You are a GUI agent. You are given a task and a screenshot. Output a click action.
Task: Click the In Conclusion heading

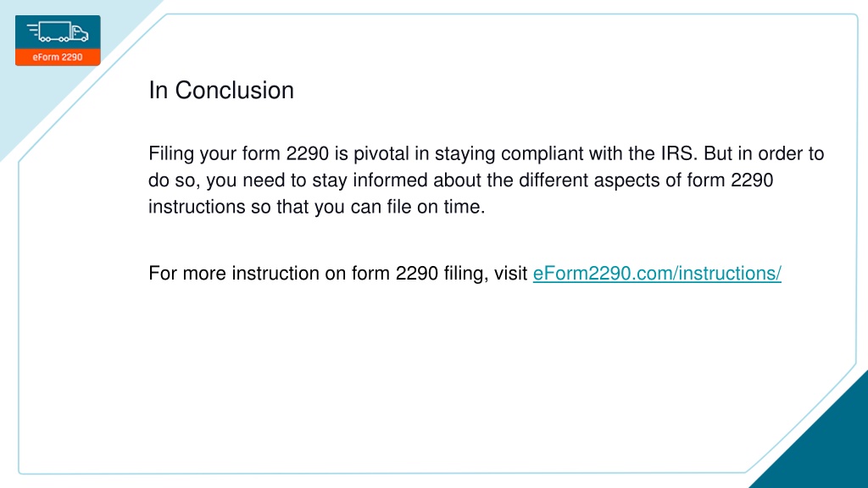tap(221, 90)
